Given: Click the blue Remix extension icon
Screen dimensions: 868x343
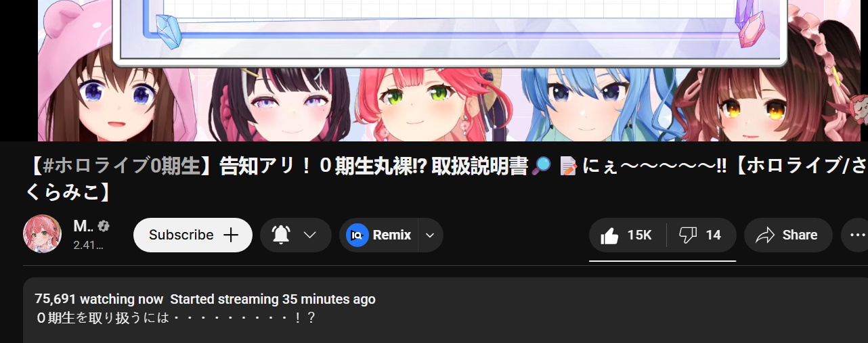Looking at the screenshot, I should (x=357, y=235).
